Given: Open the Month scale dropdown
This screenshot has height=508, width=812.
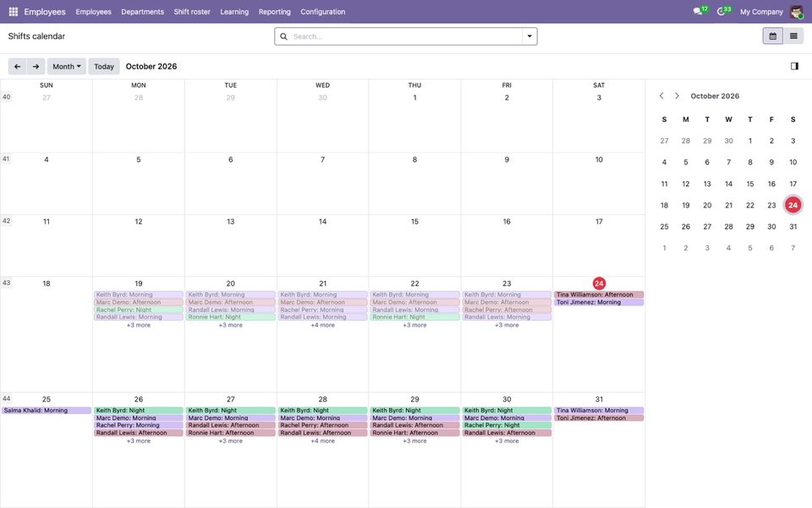Looking at the screenshot, I should [x=67, y=66].
